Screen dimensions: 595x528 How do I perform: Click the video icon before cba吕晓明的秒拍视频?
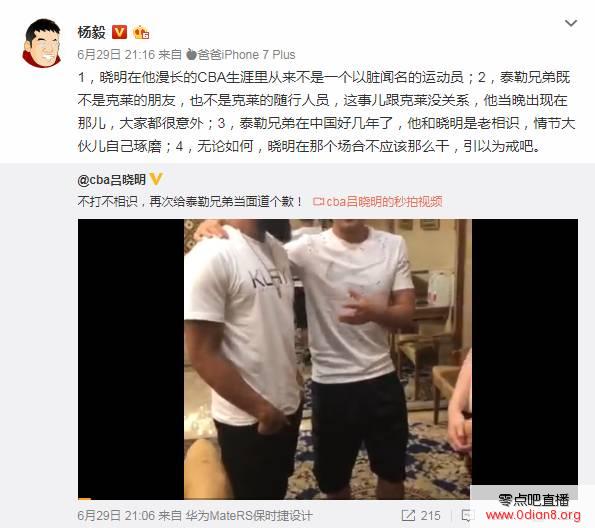tap(318, 202)
